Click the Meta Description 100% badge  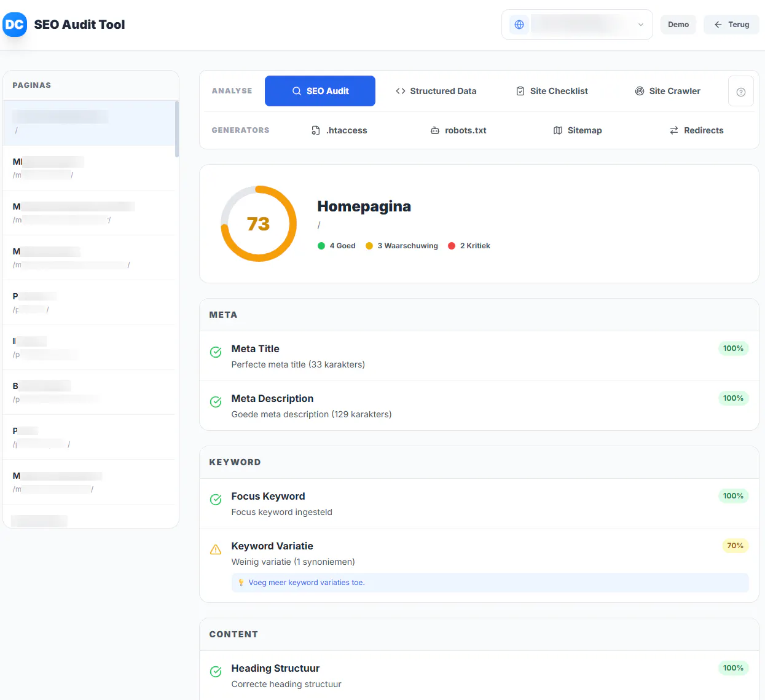pyautogui.click(x=733, y=398)
